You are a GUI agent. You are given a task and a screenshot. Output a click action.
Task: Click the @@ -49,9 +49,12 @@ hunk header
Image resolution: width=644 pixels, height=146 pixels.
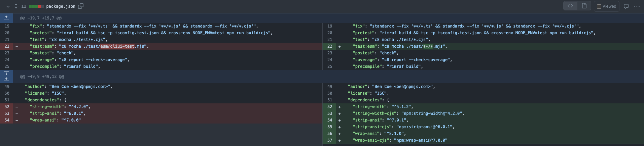point(42,77)
